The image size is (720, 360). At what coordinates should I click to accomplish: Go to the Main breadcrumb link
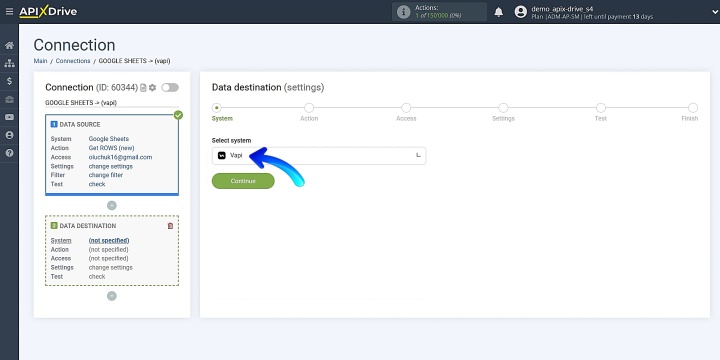point(40,61)
